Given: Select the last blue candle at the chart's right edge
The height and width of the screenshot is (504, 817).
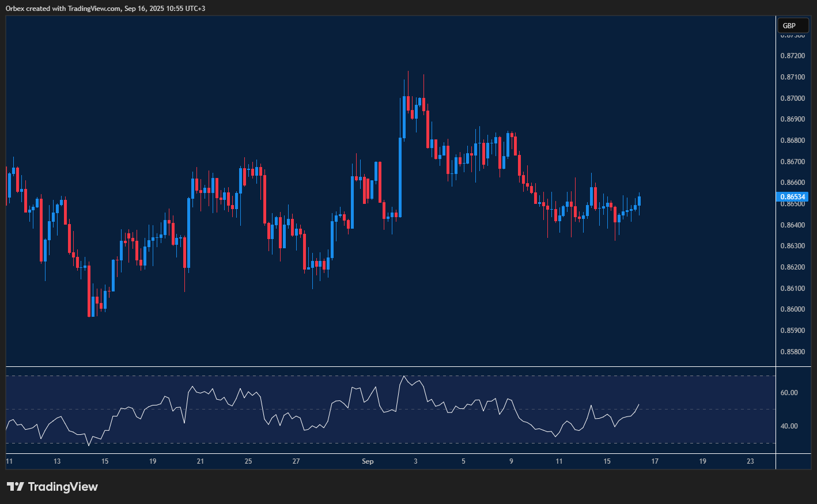Looking at the screenshot, I should (639, 201).
